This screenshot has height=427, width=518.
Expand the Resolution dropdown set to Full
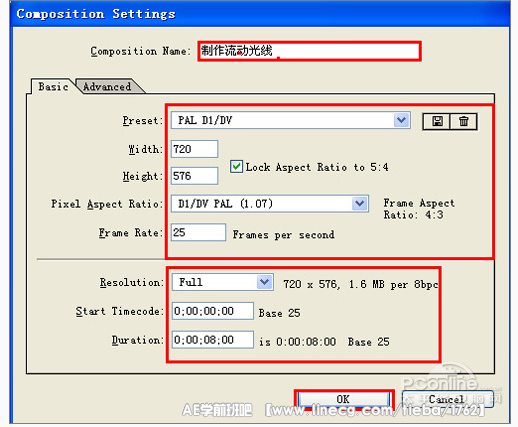tap(223, 282)
